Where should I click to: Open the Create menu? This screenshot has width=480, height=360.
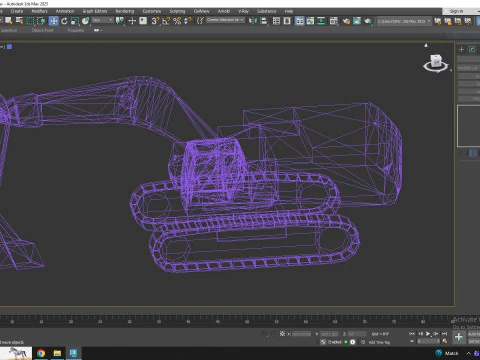pos(17,11)
